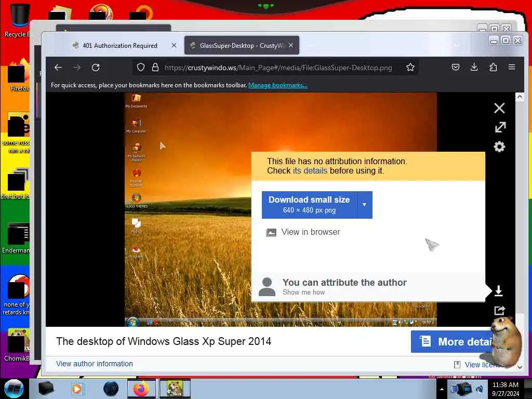Click the forward navigation arrow
Viewport: 532px width, 399px height.
click(77, 68)
